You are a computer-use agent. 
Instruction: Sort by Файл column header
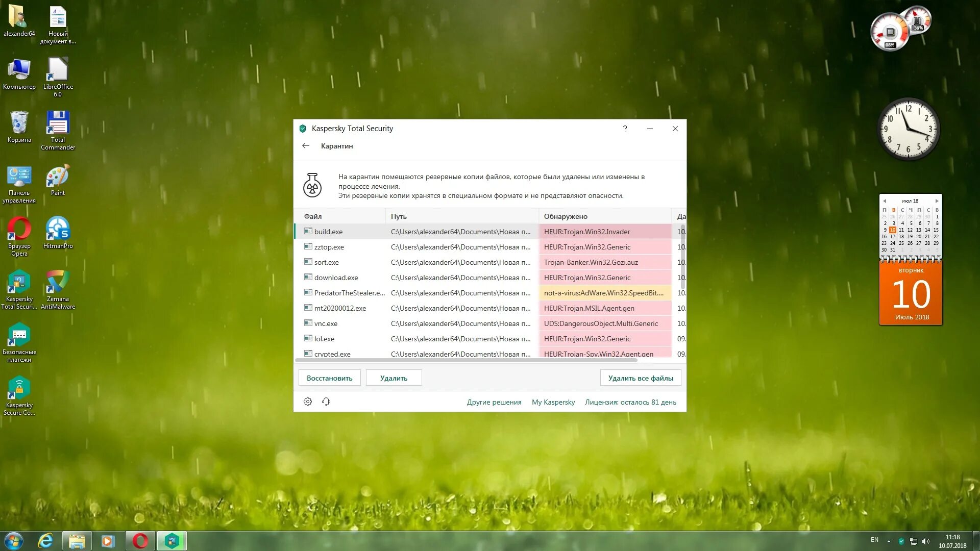coord(340,216)
